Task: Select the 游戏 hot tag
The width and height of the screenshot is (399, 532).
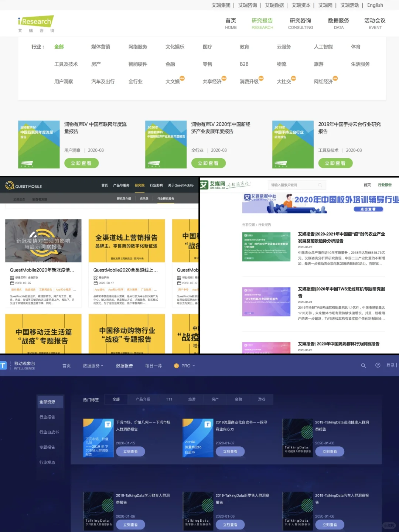Action: (x=262, y=399)
